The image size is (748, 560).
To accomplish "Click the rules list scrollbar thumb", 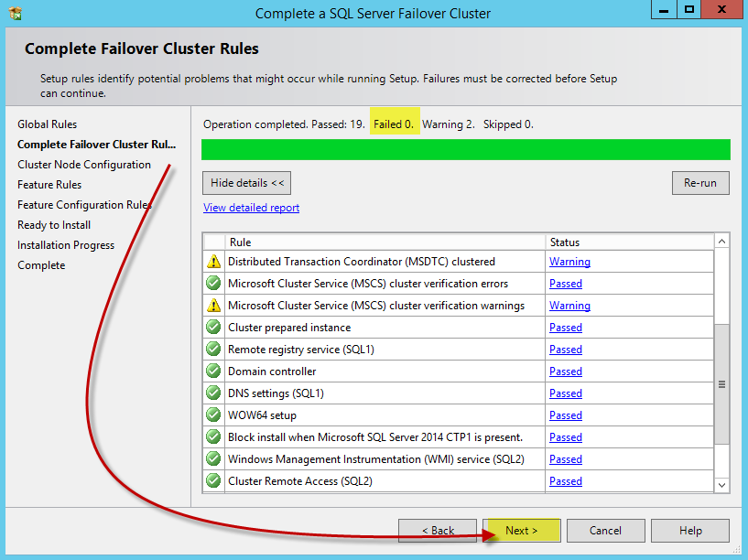I will [x=721, y=384].
